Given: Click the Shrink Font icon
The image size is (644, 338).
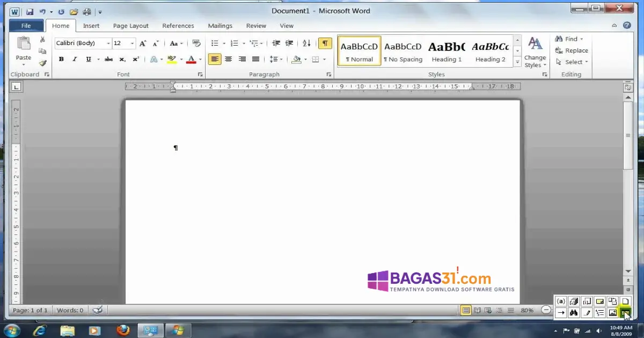Looking at the screenshot, I should coord(156,43).
